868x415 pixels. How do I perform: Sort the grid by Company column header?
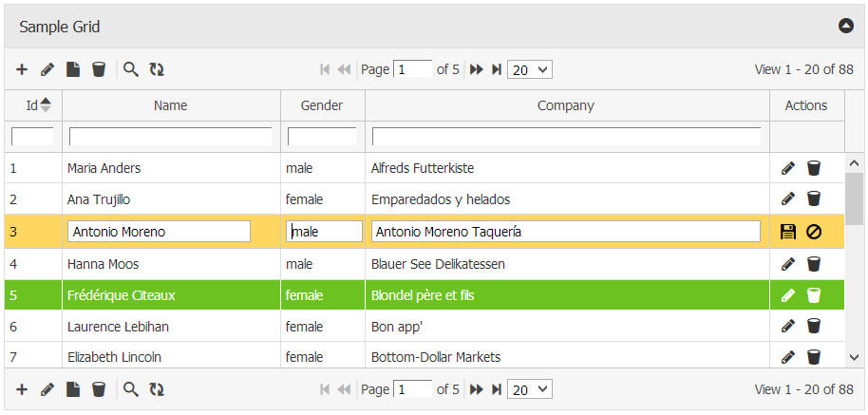point(566,105)
